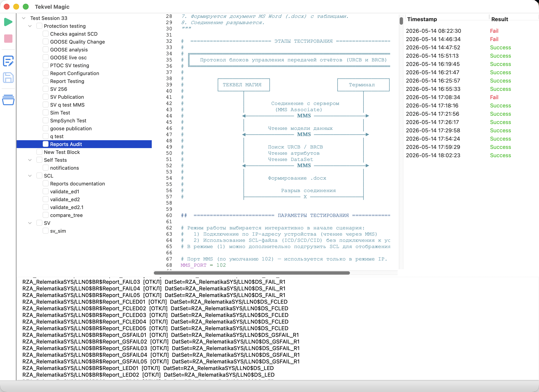Open the script edit icon in sidebar
Screen dimensions: 539x392
pyautogui.click(x=8, y=61)
